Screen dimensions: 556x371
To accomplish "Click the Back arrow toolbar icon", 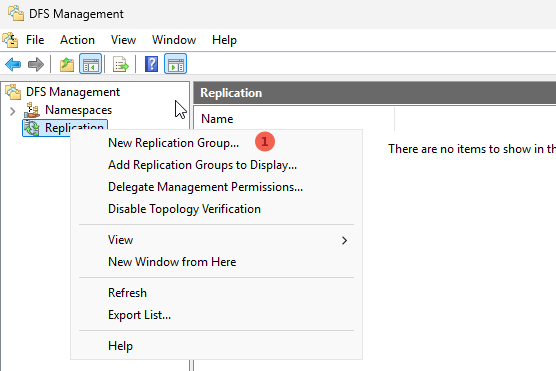I will pyautogui.click(x=13, y=64).
